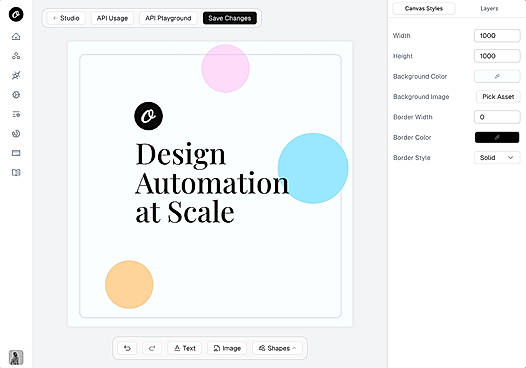Expand the Border Style dropdown
The image size is (526, 368).
tap(497, 158)
